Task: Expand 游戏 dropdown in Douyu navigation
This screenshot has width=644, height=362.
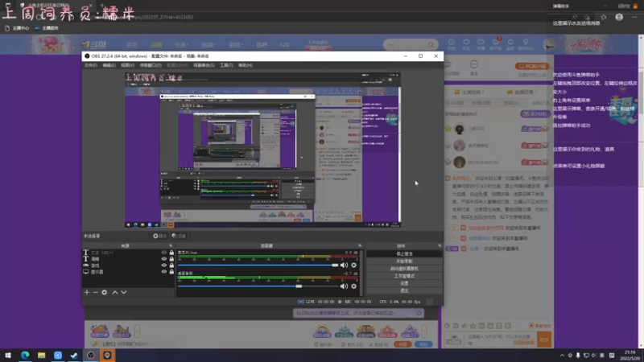Action: pyautogui.click(x=235, y=45)
